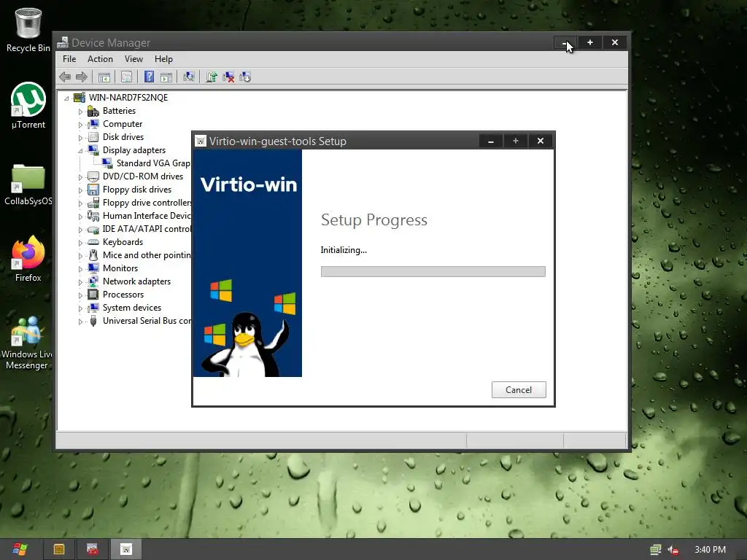This screenshot has height=560, width=747.
Task: Open the File menu in Device Manager
Action: coord(69,59)
